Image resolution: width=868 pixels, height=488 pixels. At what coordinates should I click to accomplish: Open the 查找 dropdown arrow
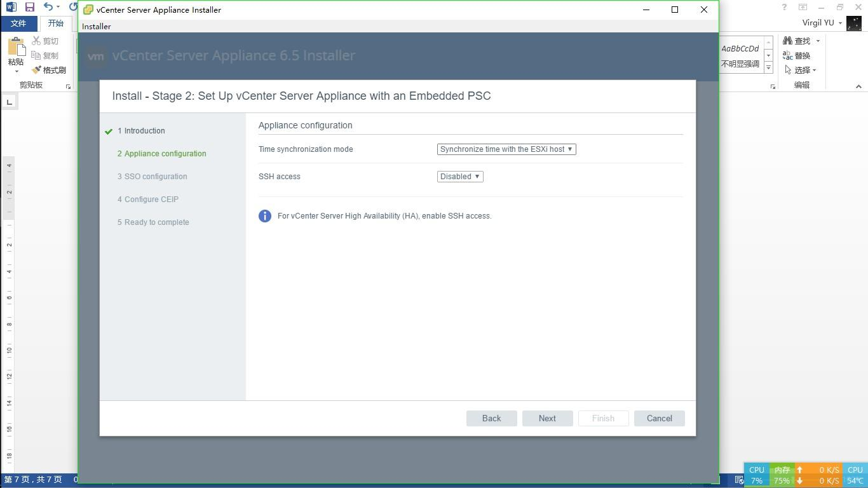[818, 41]
